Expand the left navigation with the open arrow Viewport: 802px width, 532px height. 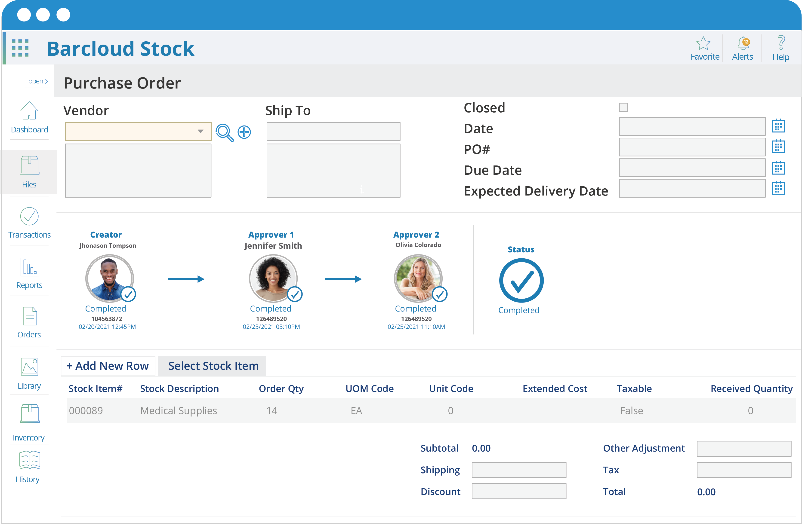[x=38, y=81]
